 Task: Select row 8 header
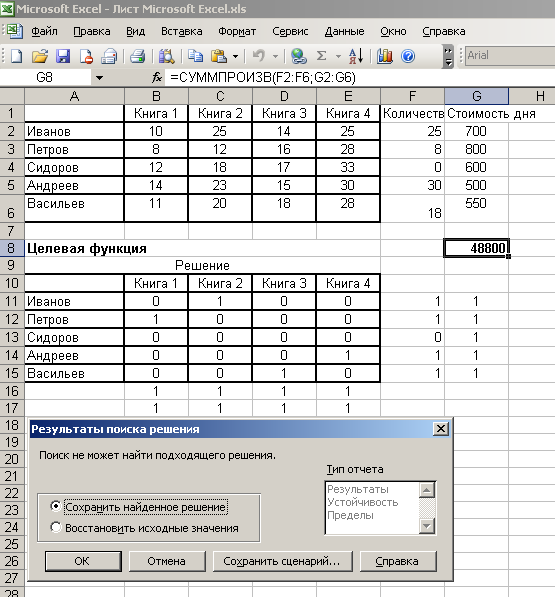point(12,248)
